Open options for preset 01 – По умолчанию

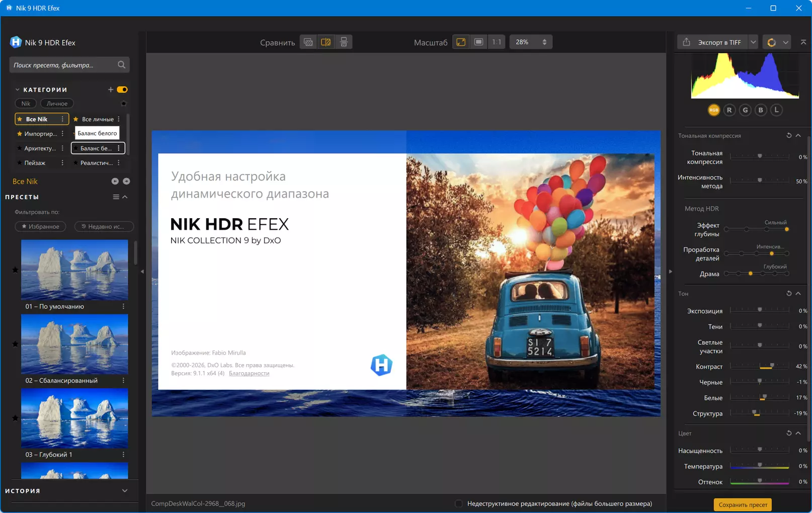click(x=123, y=306)
